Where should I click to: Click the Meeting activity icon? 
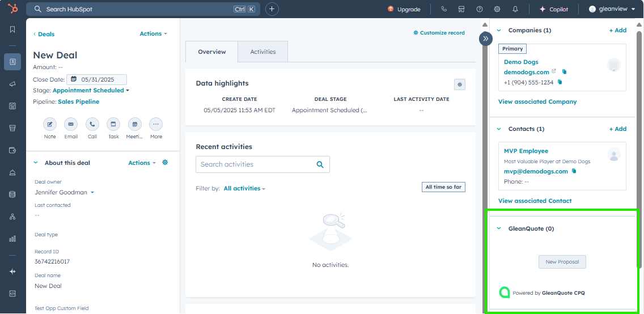pos(135,124)
